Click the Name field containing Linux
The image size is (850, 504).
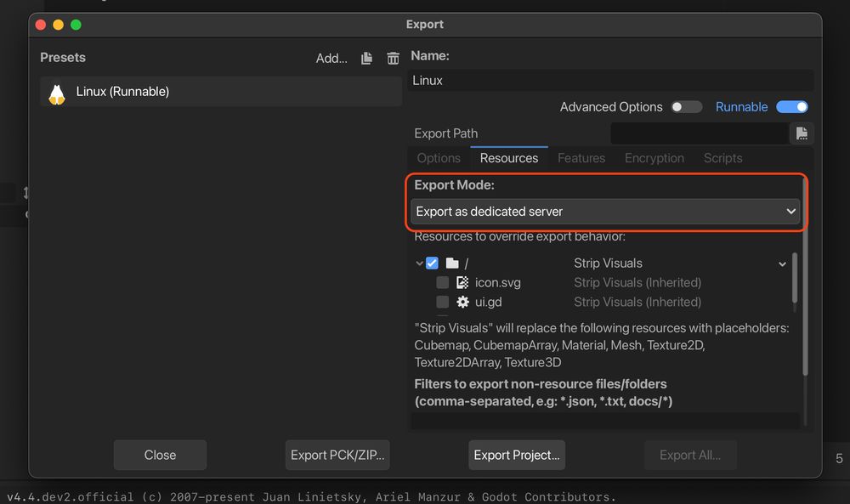(610, 80)
